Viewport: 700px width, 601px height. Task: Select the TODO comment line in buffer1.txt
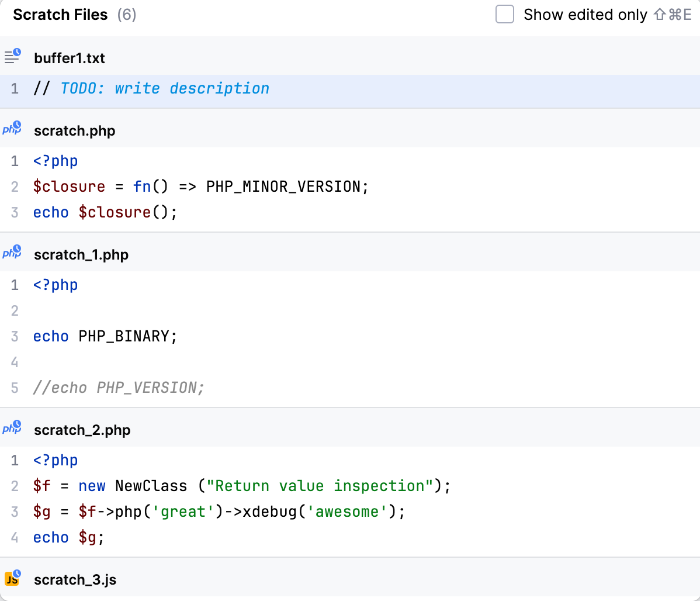[x=151, y=88]
